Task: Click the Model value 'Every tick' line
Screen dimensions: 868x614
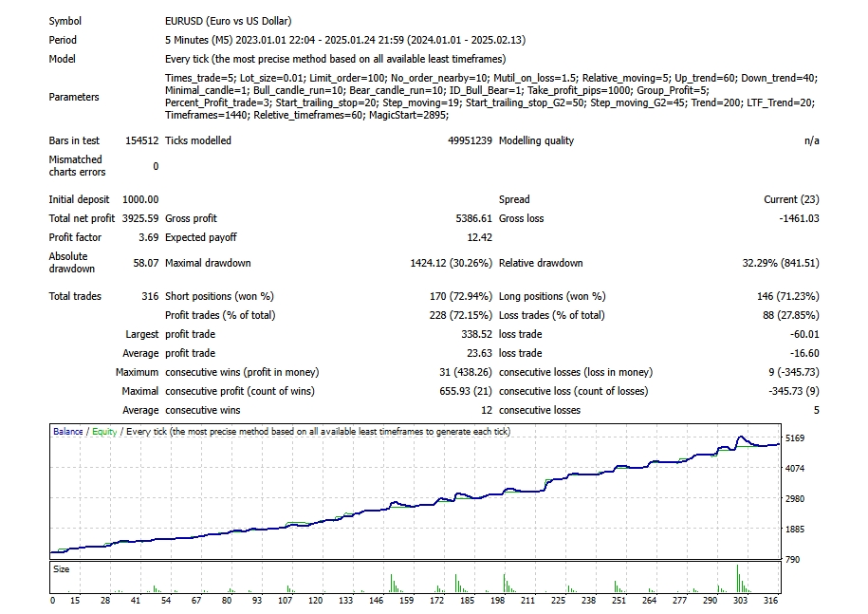Action: coord(336,59)
